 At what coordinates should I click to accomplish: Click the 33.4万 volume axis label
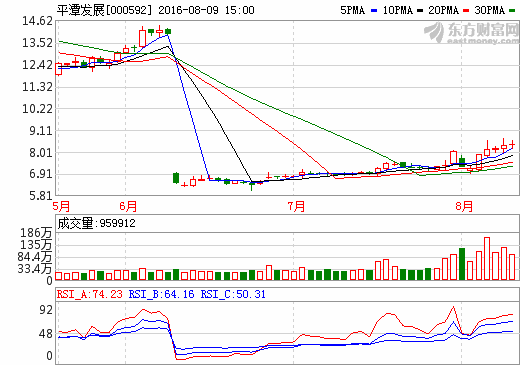pos(35,269)
